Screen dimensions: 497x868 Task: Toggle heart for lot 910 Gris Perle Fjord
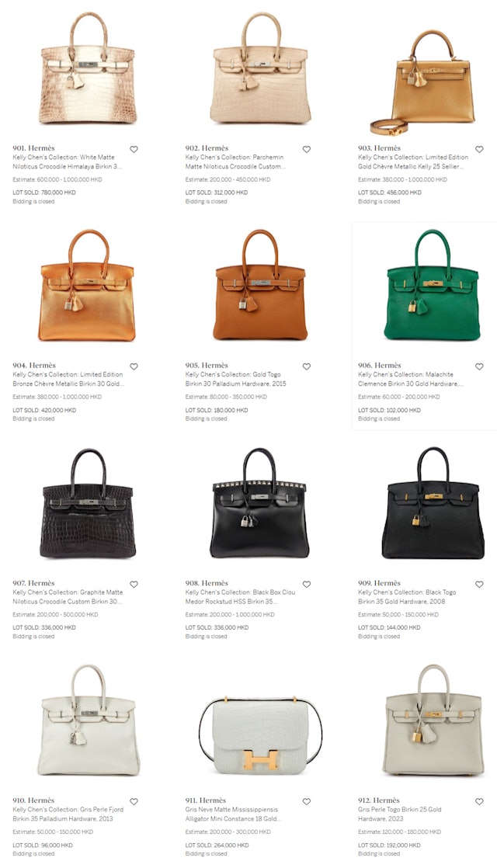[134, 801]
